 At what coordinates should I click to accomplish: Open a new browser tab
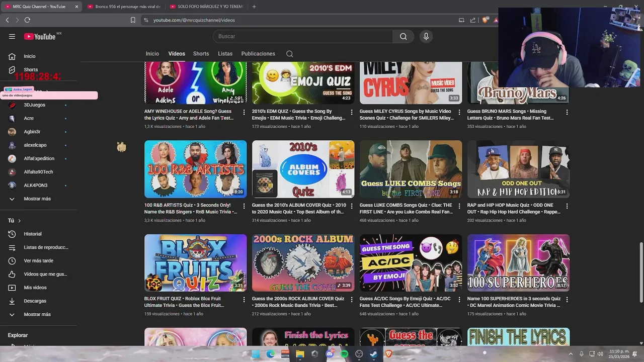pos(254,7)
